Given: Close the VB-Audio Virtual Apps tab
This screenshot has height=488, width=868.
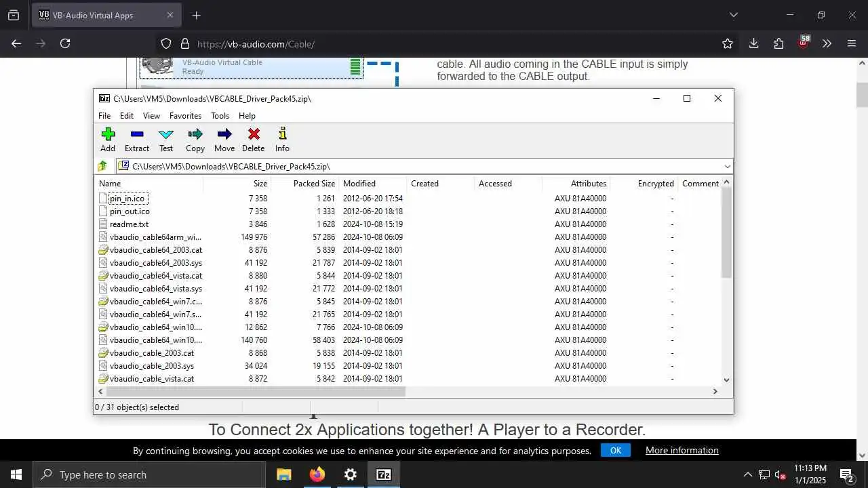Looking at the screenshot, I should point(170,15).
